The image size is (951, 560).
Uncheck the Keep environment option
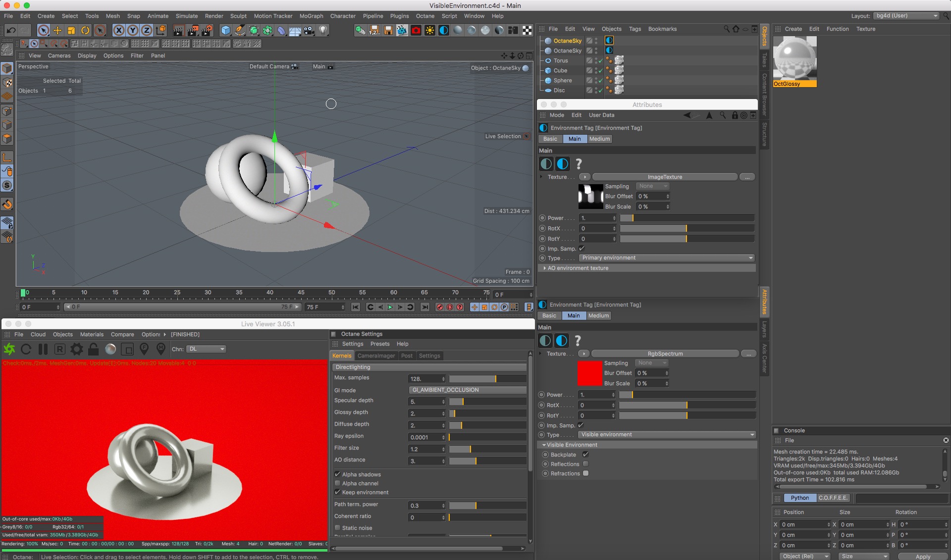click(x=337, y=492)
